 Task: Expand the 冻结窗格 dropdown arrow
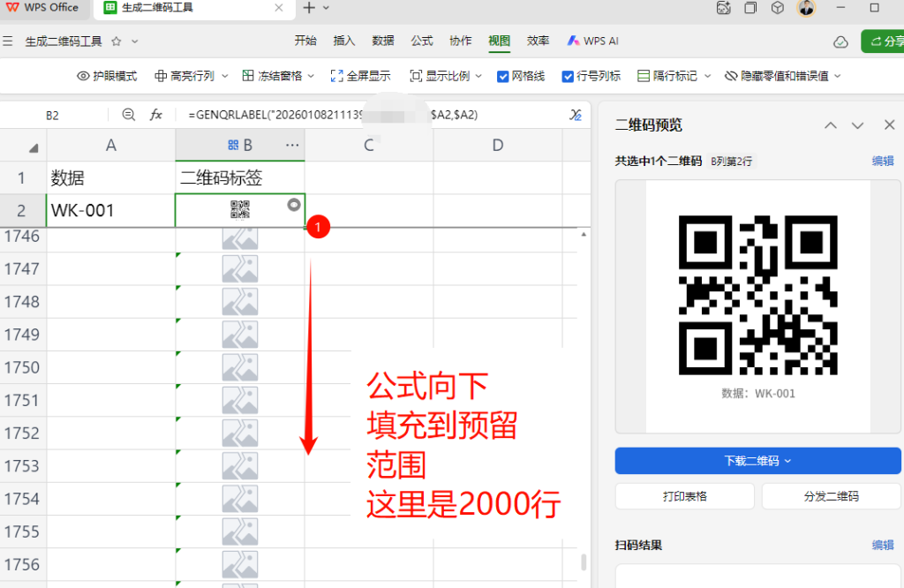[312, 76]
